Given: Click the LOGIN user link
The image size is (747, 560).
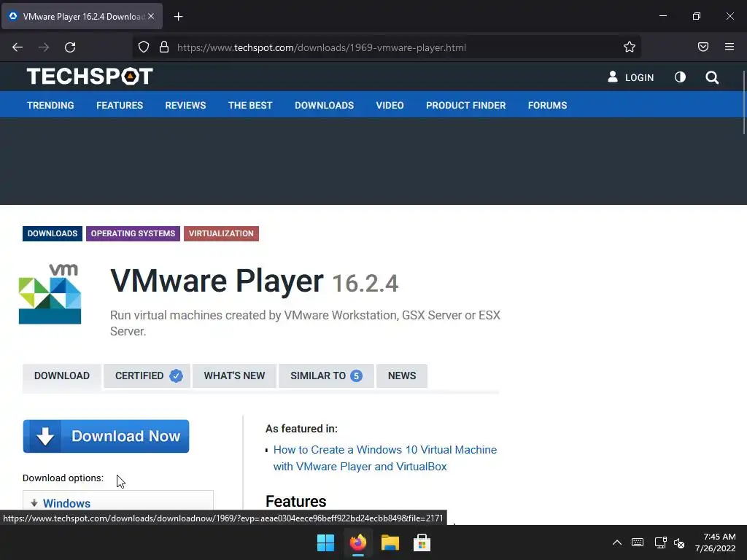Looking at the screenshot, I should coord(630,77).
